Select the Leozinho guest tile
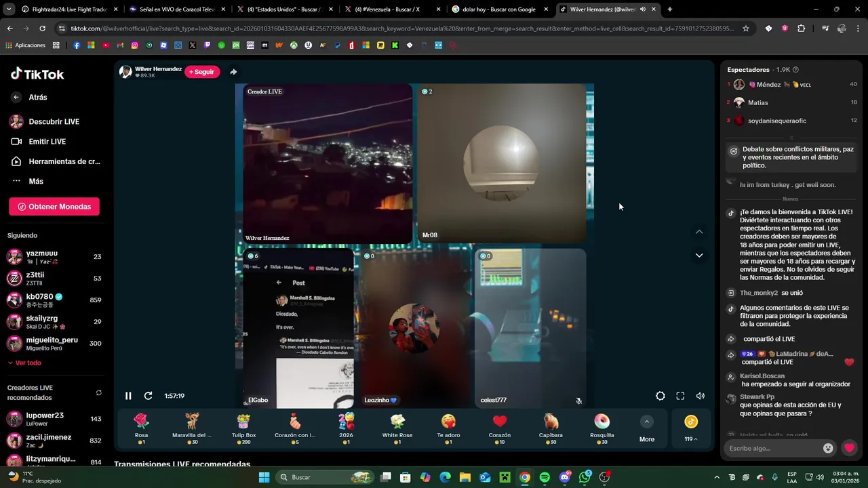 click(414, 327)
